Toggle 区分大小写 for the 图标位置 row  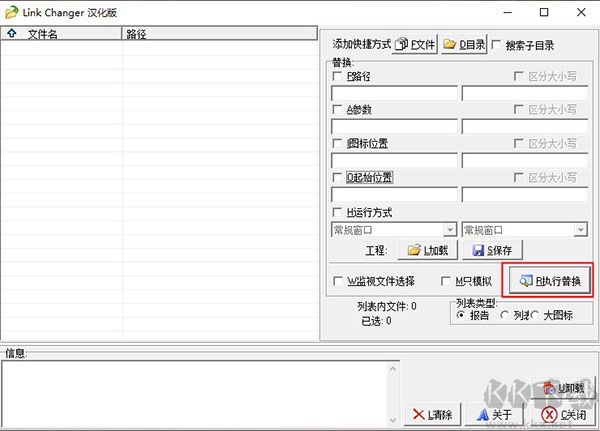(x=518, y=144)
